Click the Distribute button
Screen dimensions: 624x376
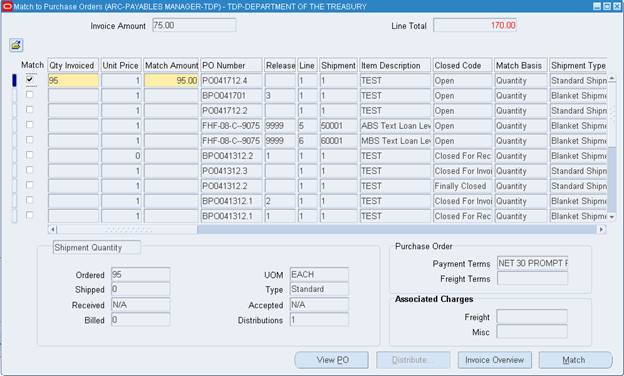point(413,360)
